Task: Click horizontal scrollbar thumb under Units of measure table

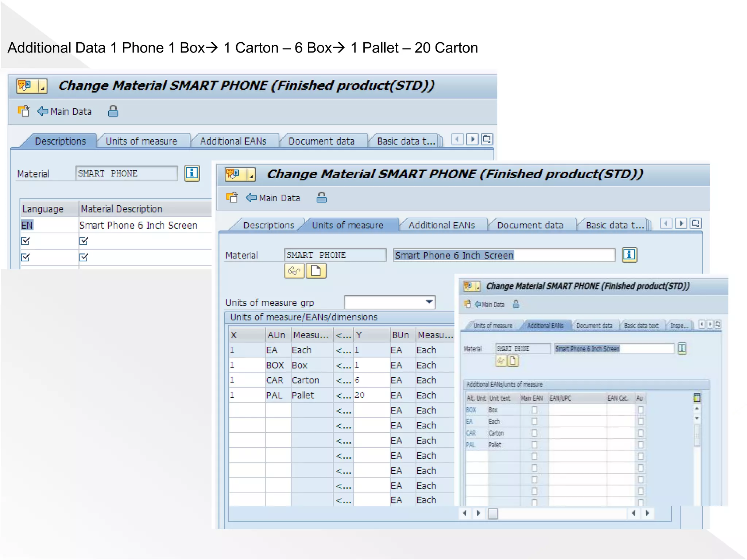Action: (x=493, y=513)
